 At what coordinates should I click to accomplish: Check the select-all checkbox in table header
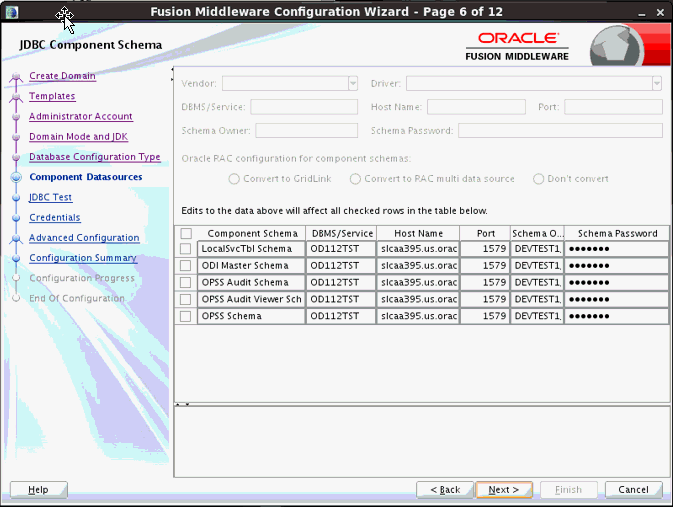186,234
